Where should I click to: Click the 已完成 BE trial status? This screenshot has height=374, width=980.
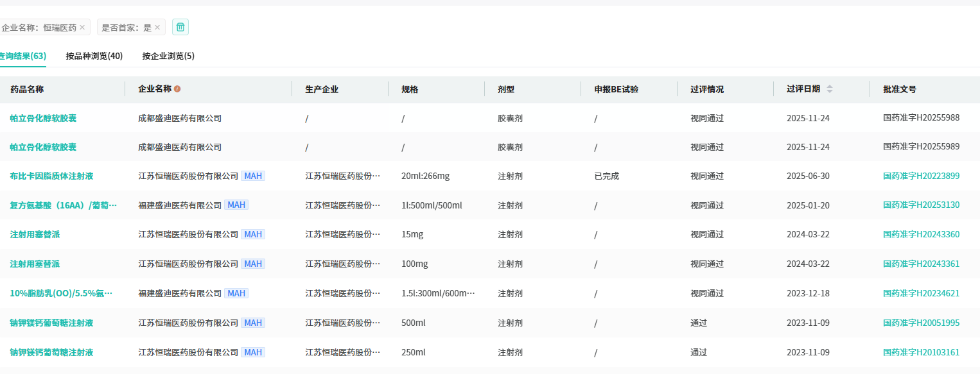coord(607,176)
